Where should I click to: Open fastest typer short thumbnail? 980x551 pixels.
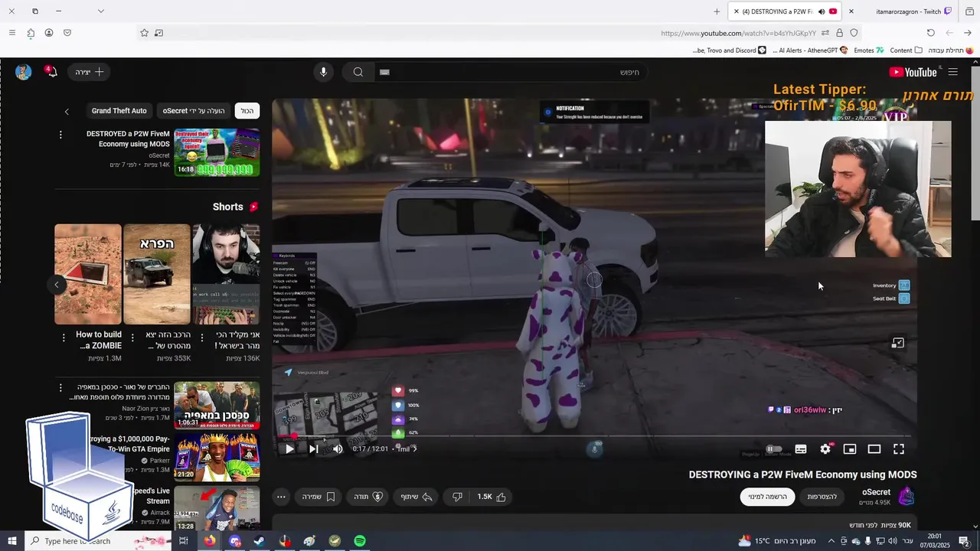pos(226,274)
